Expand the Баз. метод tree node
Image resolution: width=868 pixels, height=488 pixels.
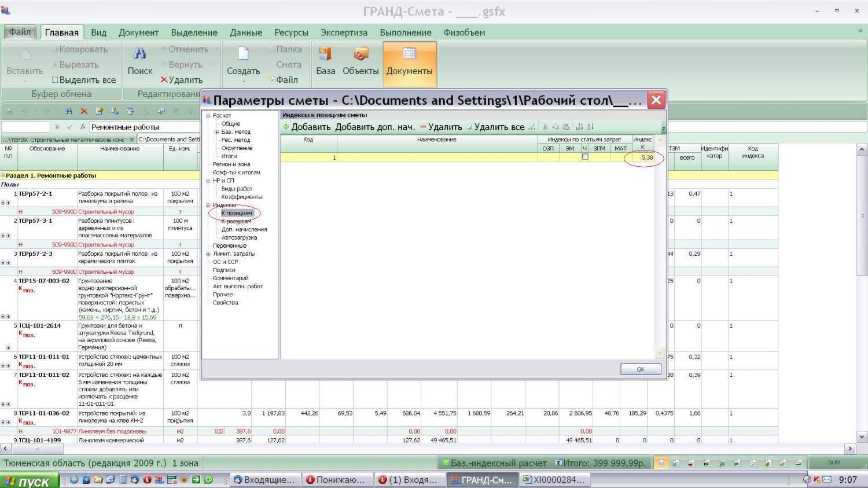pos(216,132)
